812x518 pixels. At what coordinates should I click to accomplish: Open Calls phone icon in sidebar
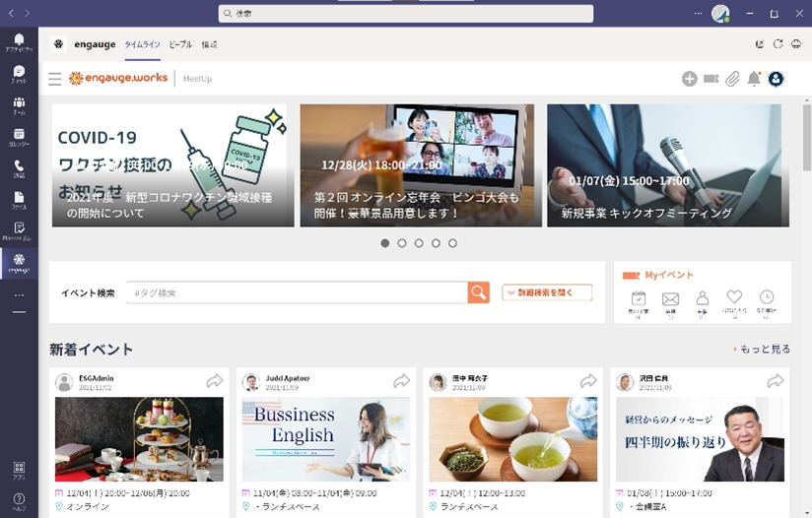pyautogui.click(x=19, y=168)
